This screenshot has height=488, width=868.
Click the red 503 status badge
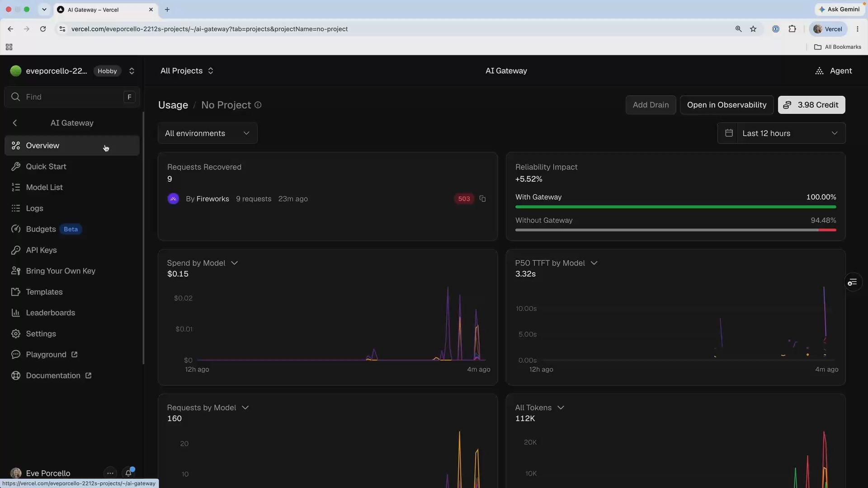point(464,199)
